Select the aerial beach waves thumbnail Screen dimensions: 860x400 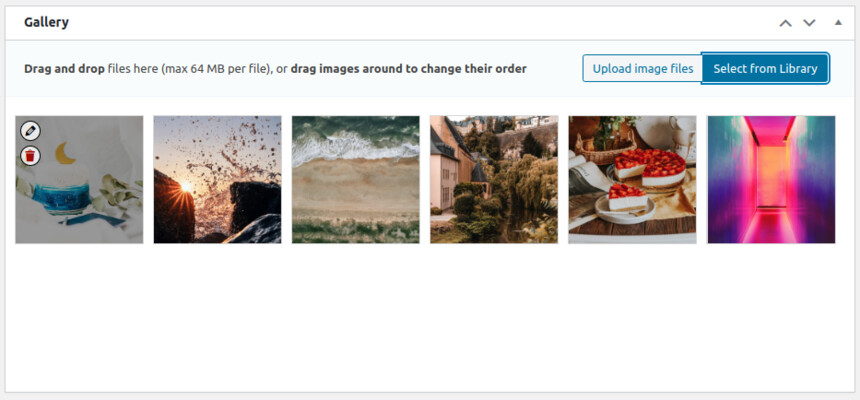click(355, 179)
